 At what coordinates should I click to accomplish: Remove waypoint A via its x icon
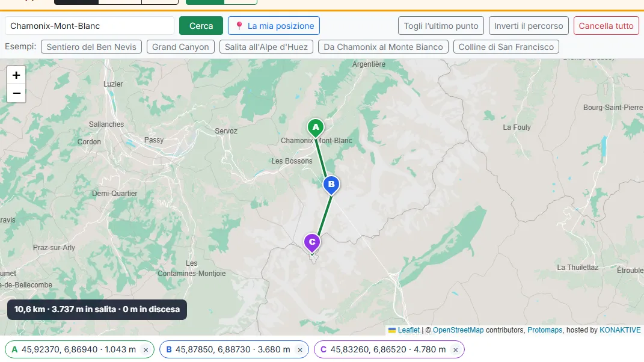point(146,350)
